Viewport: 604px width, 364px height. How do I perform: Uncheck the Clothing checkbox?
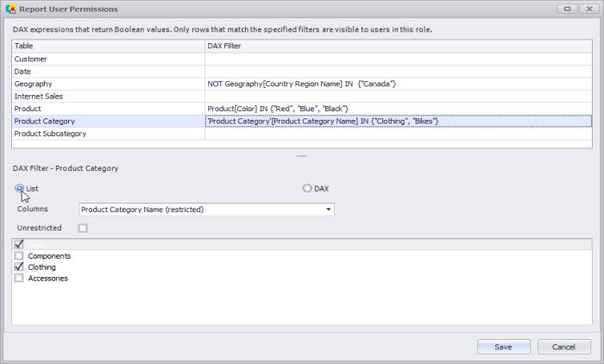(19, 267)
